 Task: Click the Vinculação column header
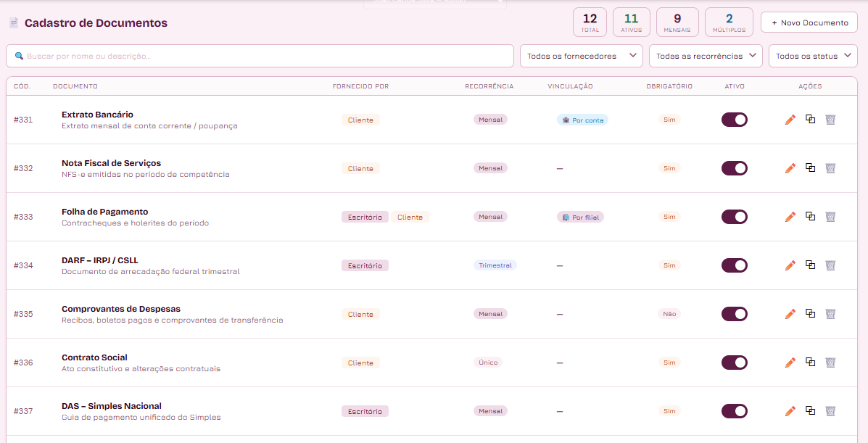coord(570,86)
